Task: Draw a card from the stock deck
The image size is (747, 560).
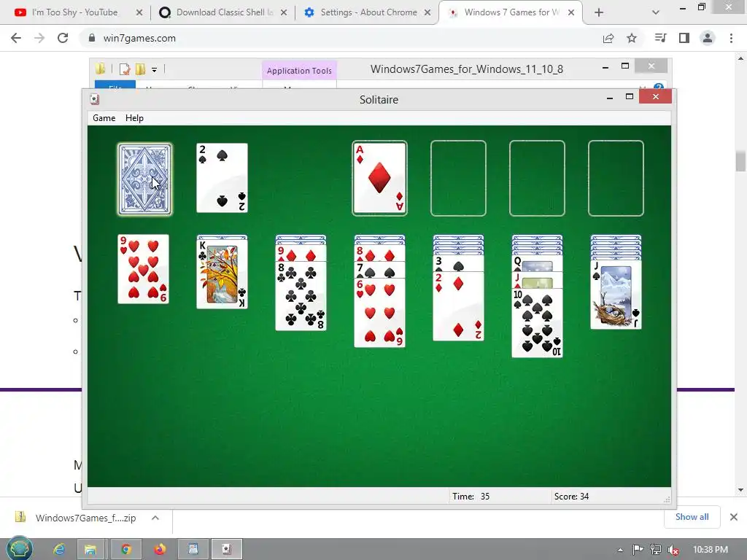Action: (x=144, y=179)
